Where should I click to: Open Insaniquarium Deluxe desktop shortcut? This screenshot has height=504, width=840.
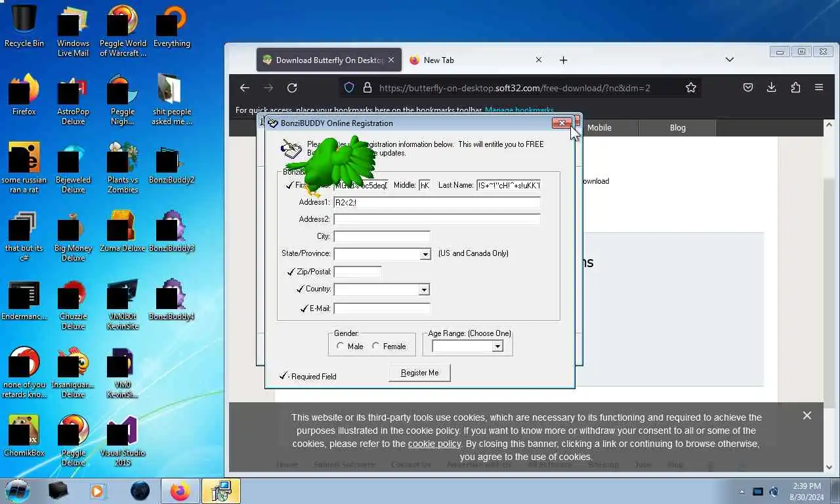coord(73,372)
